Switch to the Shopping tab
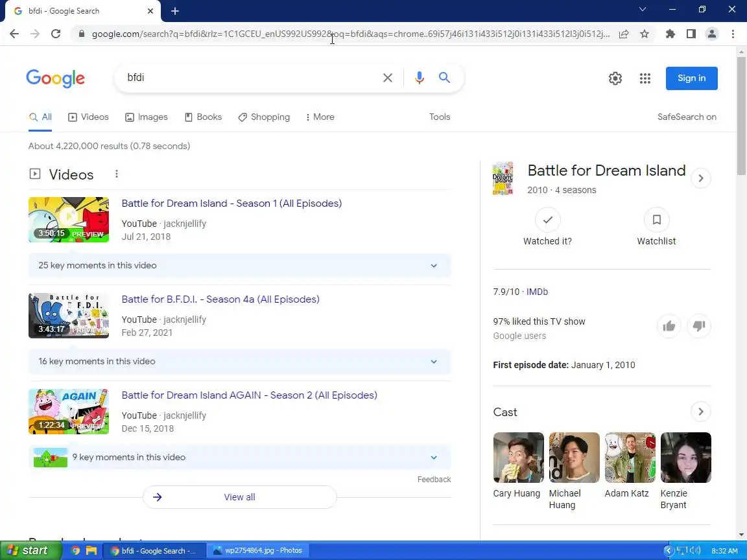The height and width of the screenshot is (560, 747). tap(264, 117)
